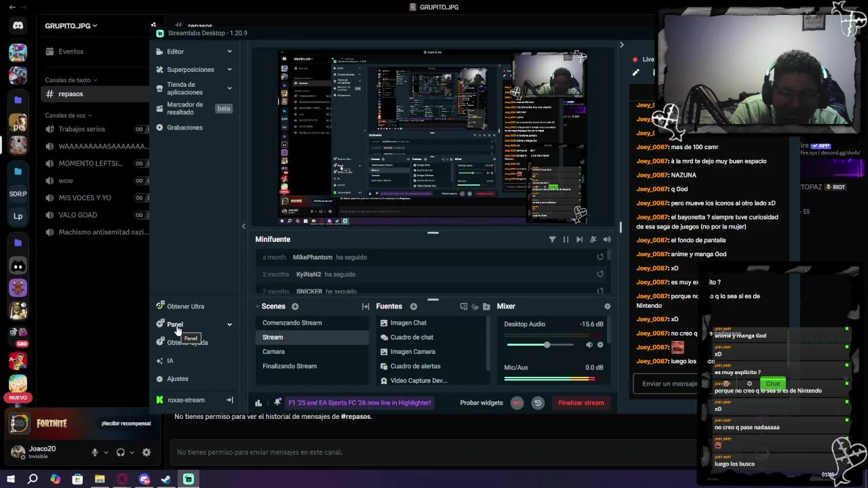Toggle the red recording button
868x488 pixels.
pyautogui.click(x=517, y=403)
